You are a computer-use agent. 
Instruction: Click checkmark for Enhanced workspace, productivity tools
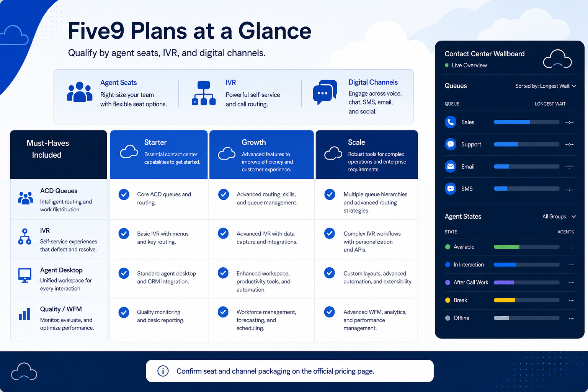pyautogui.click(x=223, y=273)
